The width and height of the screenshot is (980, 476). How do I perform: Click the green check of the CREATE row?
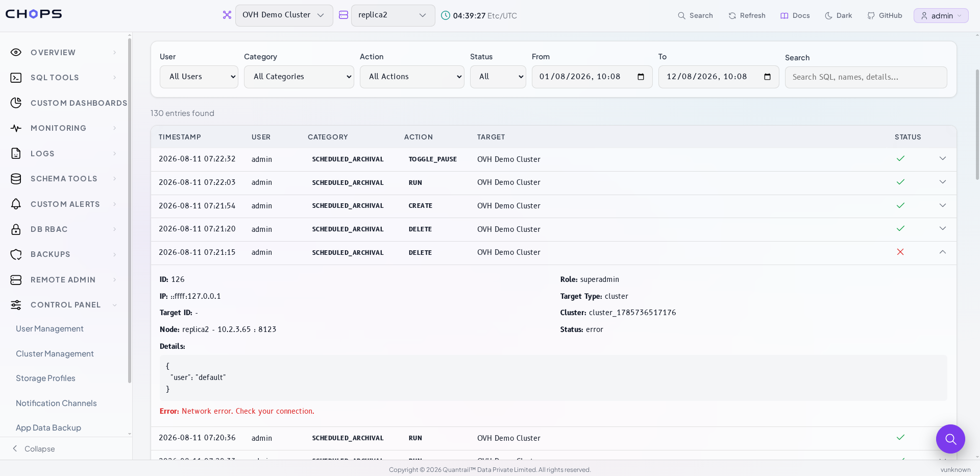pos(900,205)
